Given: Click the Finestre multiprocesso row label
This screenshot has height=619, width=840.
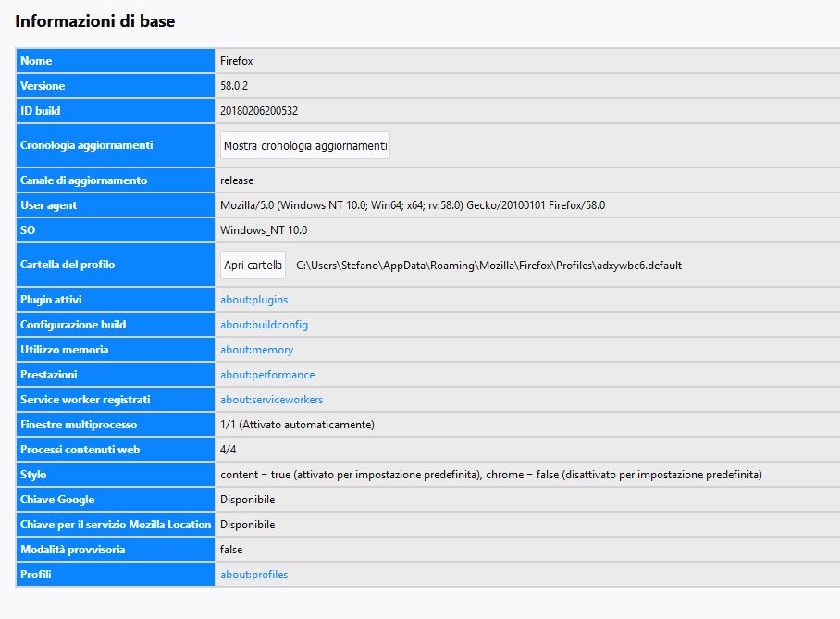Looking at the screenshot, I should pyautogui.click(x=79, y=425).
